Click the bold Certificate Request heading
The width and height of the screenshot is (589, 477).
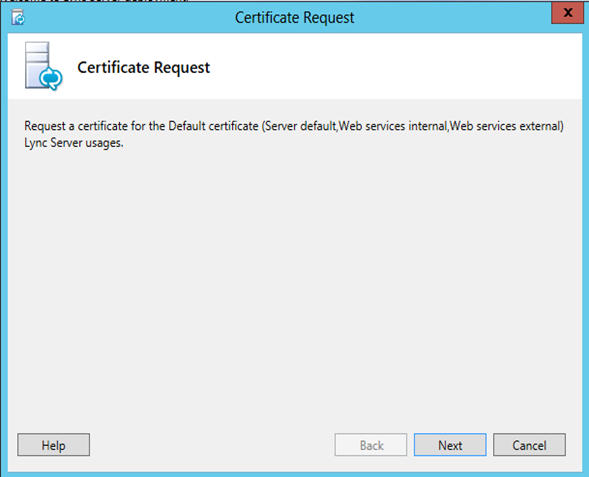143,68
